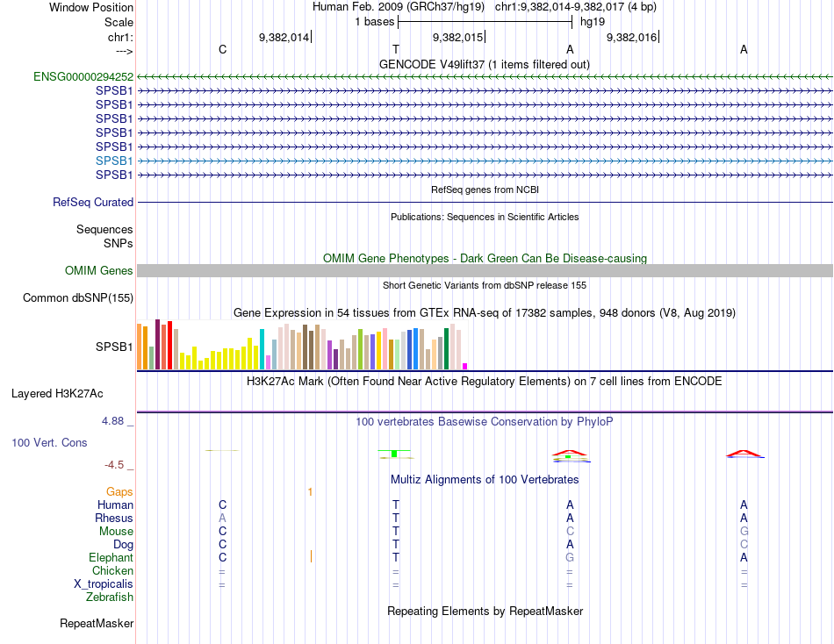Select the ENSG00000294252 gene label

coord(83,76)
